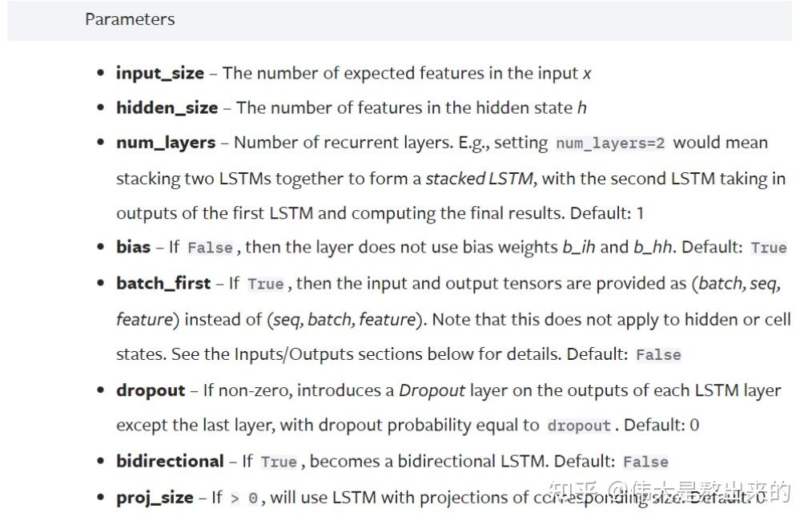Click the inline 'dropout' code snippet

pyautogui.click(x=578, y=426)
